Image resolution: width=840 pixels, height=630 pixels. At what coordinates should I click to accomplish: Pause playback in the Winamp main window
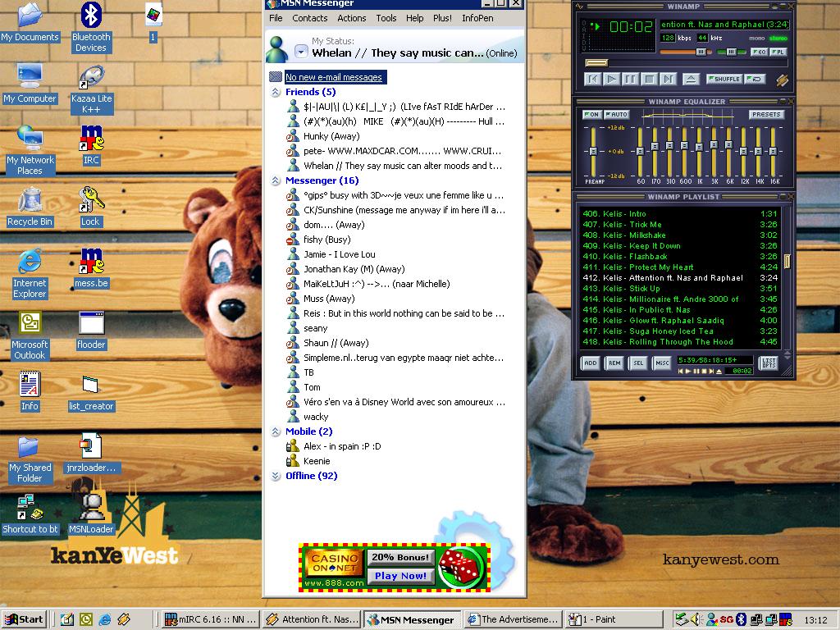[630, 80]
